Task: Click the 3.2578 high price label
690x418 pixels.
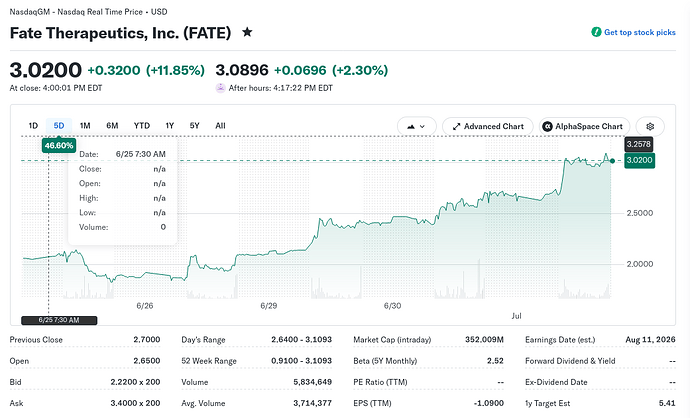Action: tap(639, 144)
